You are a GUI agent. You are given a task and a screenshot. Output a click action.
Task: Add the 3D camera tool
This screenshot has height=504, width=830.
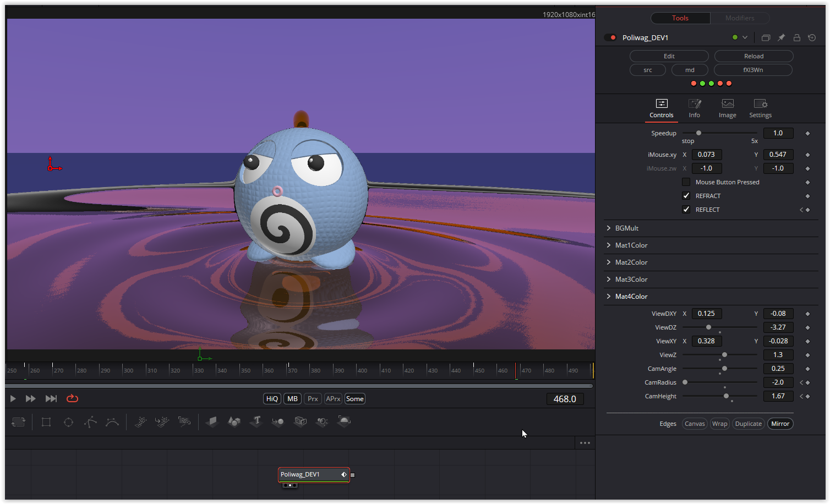(301, 422)
